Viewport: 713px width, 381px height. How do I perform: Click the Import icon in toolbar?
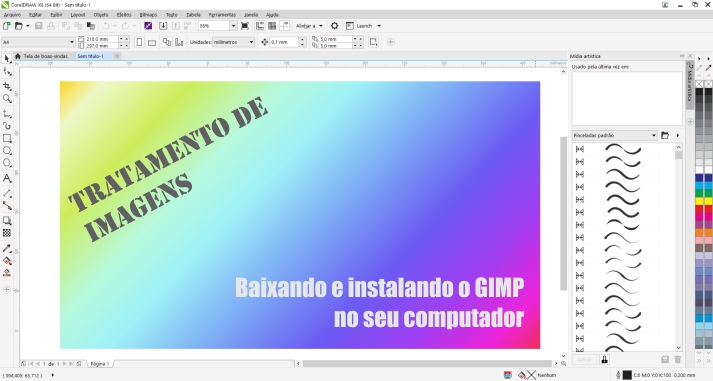click(x=163, y=26)
